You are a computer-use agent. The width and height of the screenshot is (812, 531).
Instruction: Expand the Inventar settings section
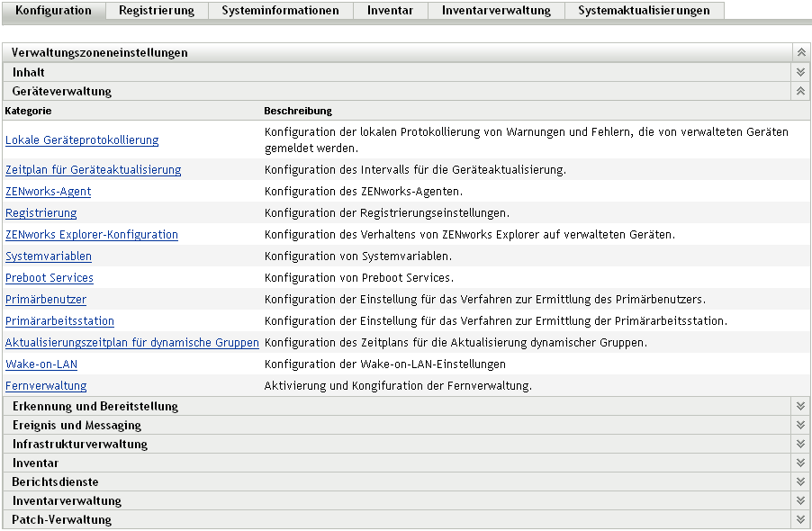pos(800,463)
